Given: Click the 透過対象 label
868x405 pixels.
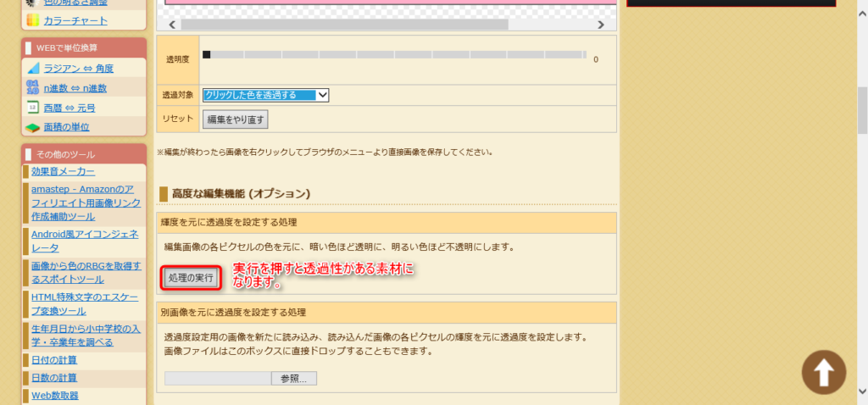Looking at the screenshot, I should click(x=178, y=95).
